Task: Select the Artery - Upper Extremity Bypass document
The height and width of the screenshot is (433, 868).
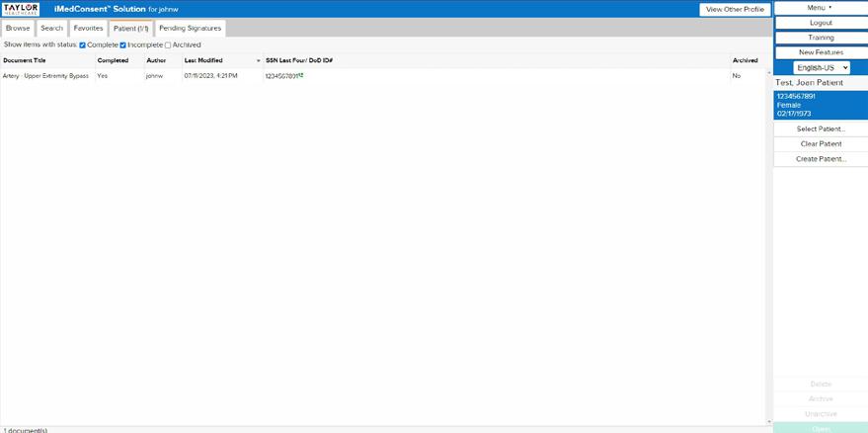Action: click(45, 76)
